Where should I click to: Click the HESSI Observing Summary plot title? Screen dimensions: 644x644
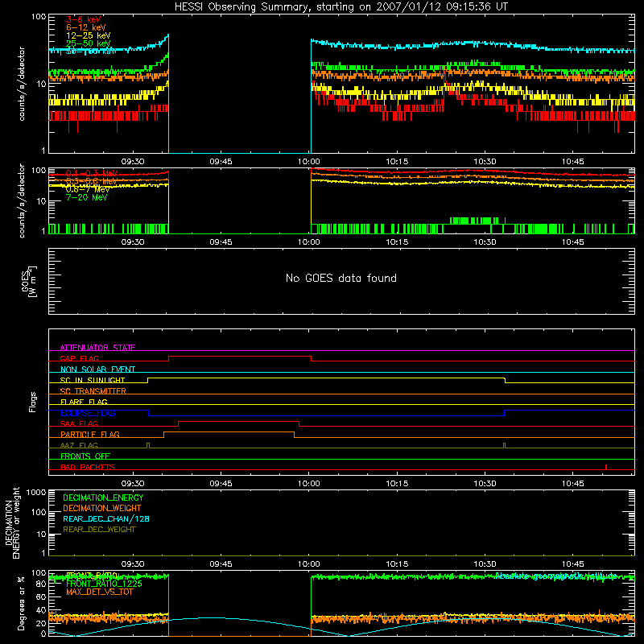pos(341,6)
